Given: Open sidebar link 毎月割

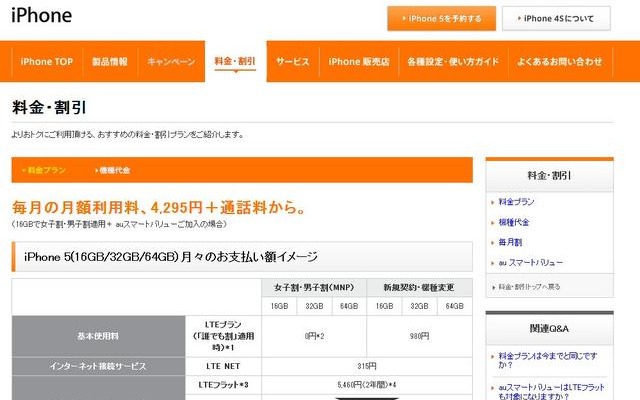Looking at the screenshot, I should pos(510,242).
